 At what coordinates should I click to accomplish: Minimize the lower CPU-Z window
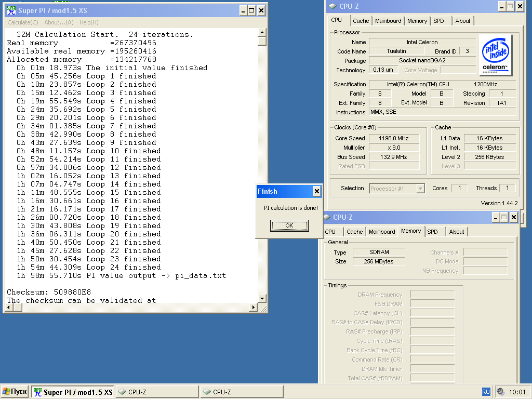495,218
